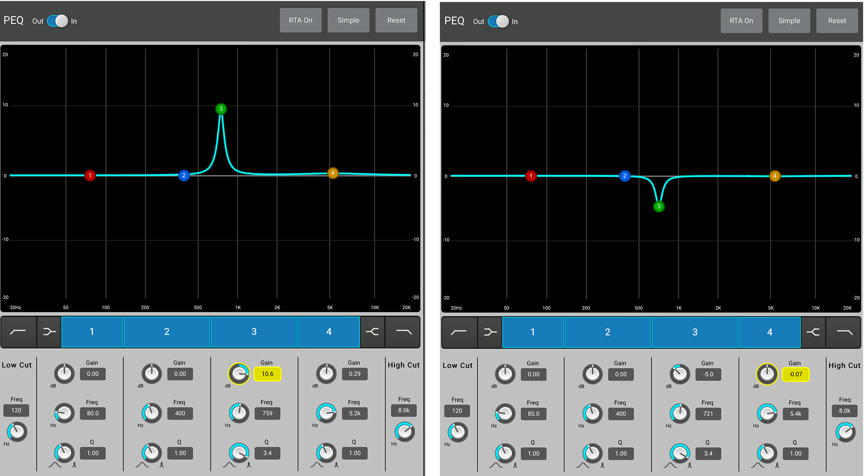
Task: Click Low Cut frequency knob in left panel
Action: [17, 432]
